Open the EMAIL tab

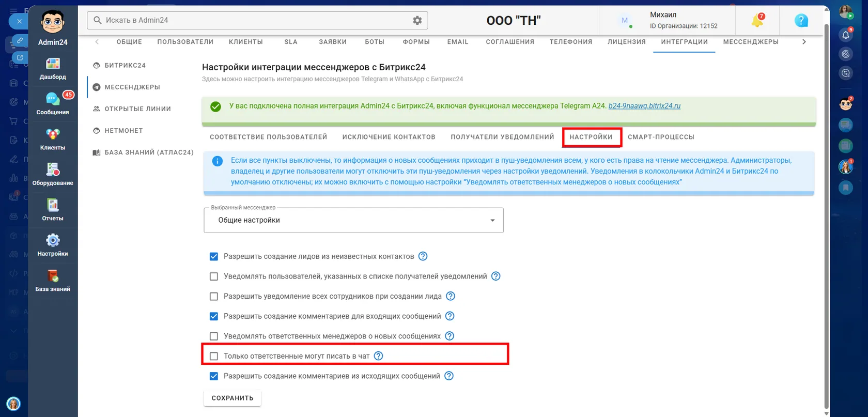(x=458, y=42)
